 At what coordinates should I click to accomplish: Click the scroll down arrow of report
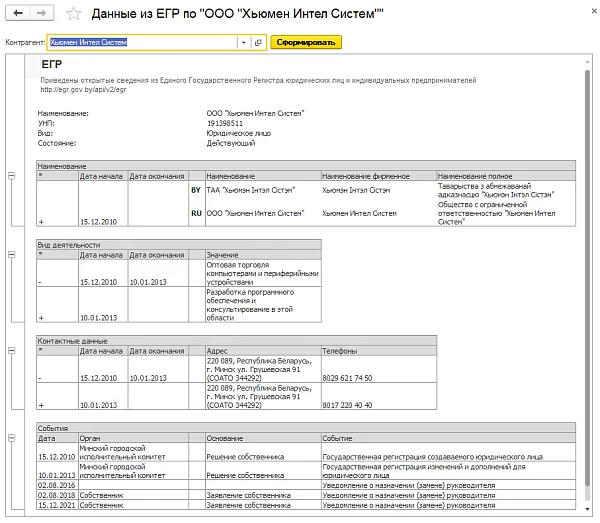pyautogui.click(x=588, y=509)
